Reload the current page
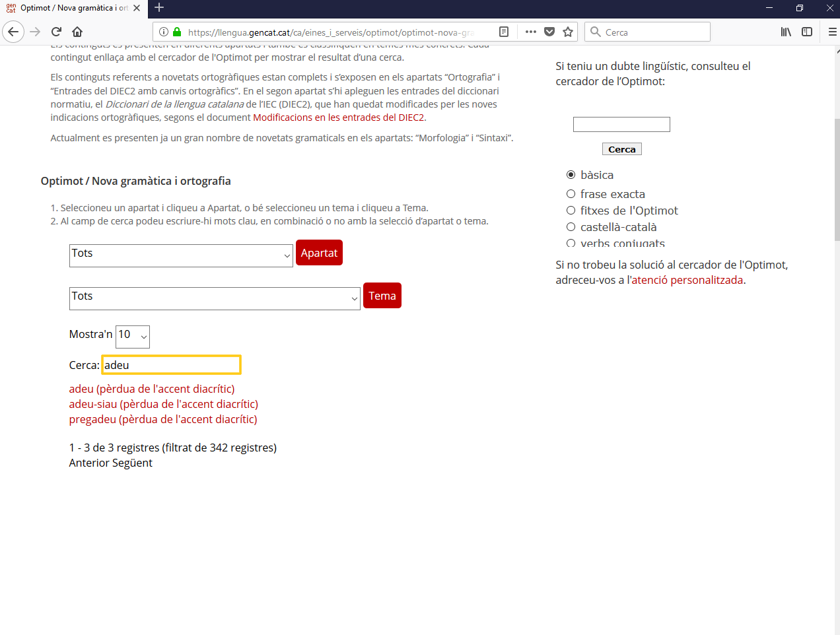The width and height of the screenshot is (840, 635). 57,32
